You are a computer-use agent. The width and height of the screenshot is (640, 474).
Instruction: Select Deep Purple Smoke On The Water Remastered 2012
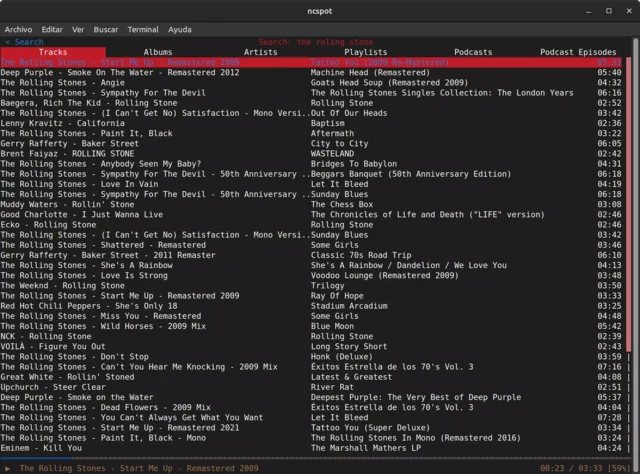[311, 73]
